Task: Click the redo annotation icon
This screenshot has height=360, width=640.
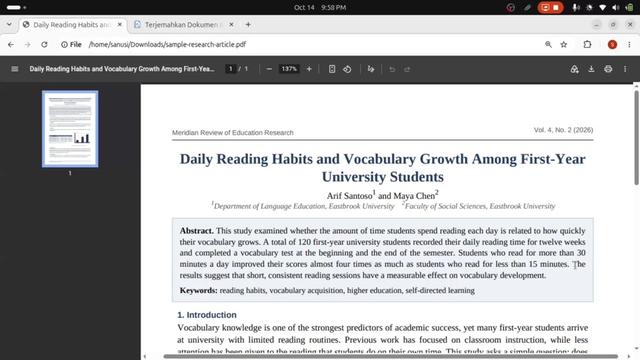Action: coord(407,69)
